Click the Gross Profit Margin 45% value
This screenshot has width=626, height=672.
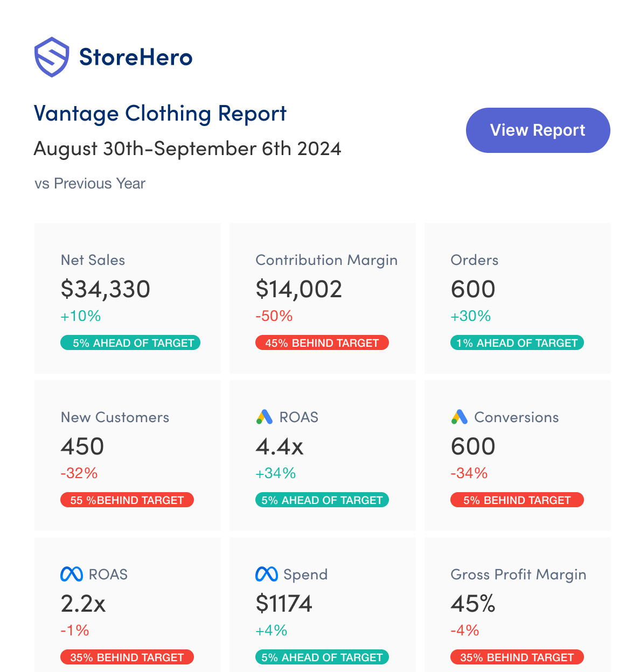[472, 604]
